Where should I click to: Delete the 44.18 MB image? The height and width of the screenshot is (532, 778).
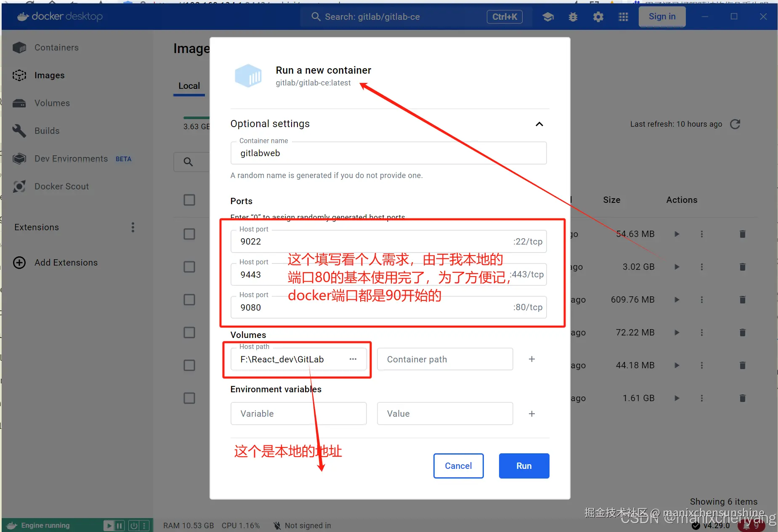743,365
